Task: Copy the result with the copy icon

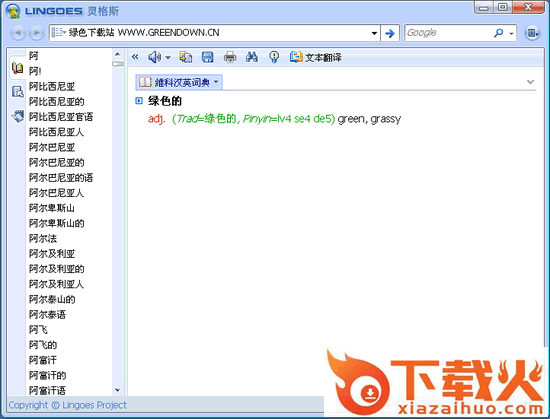Action: coord(186,57)
